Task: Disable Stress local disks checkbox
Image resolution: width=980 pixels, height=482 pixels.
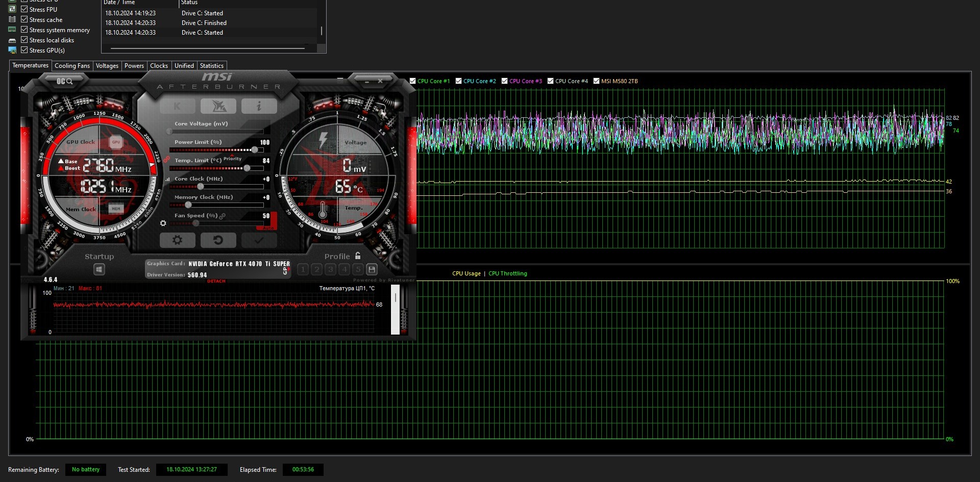Action: 24,40
